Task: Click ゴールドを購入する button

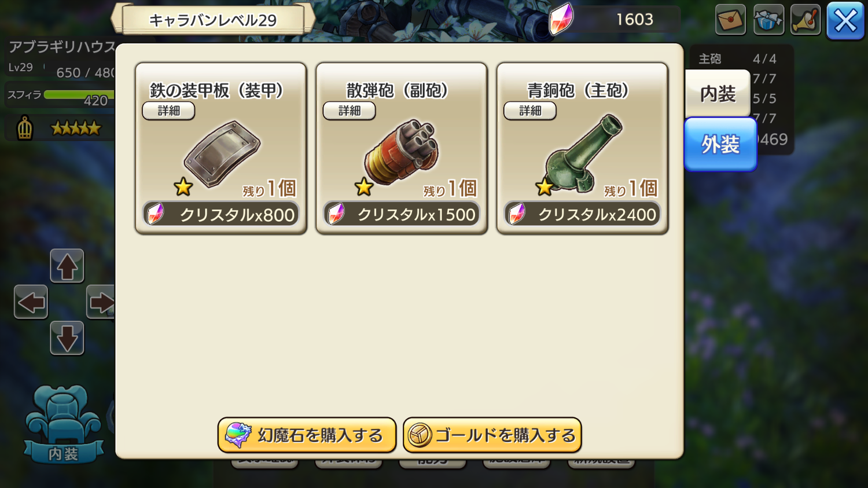Action: (492, 435)
